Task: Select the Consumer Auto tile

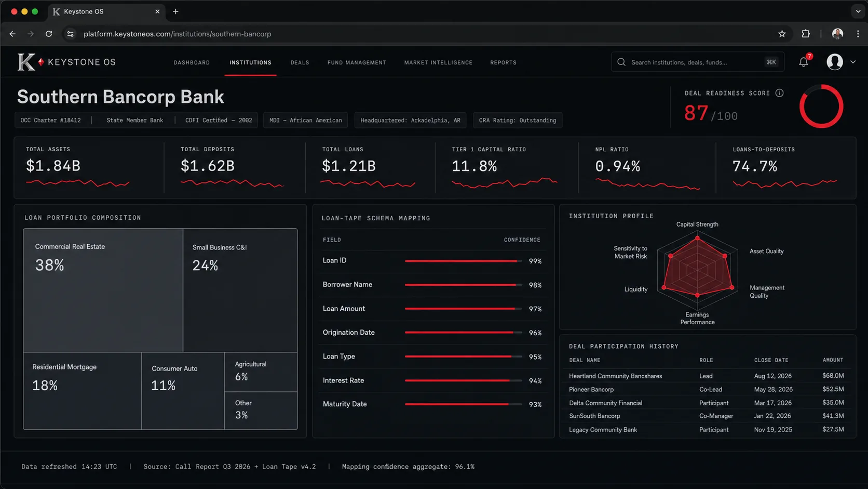Action: pos(183,391)
